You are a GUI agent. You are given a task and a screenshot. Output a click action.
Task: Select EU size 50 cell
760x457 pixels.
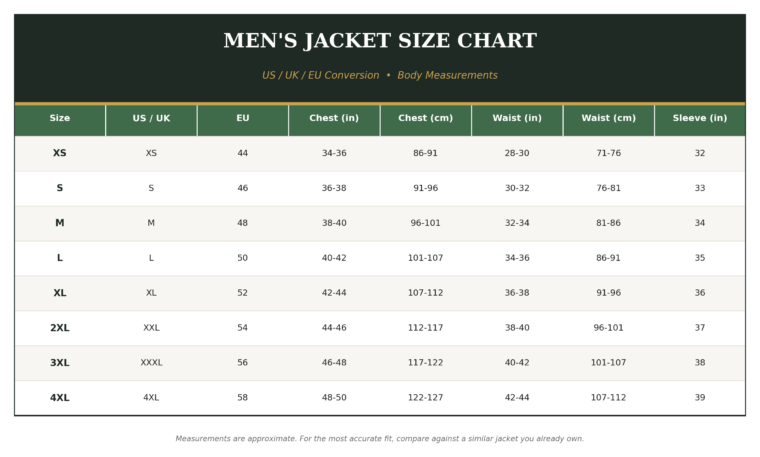point(242,258)
